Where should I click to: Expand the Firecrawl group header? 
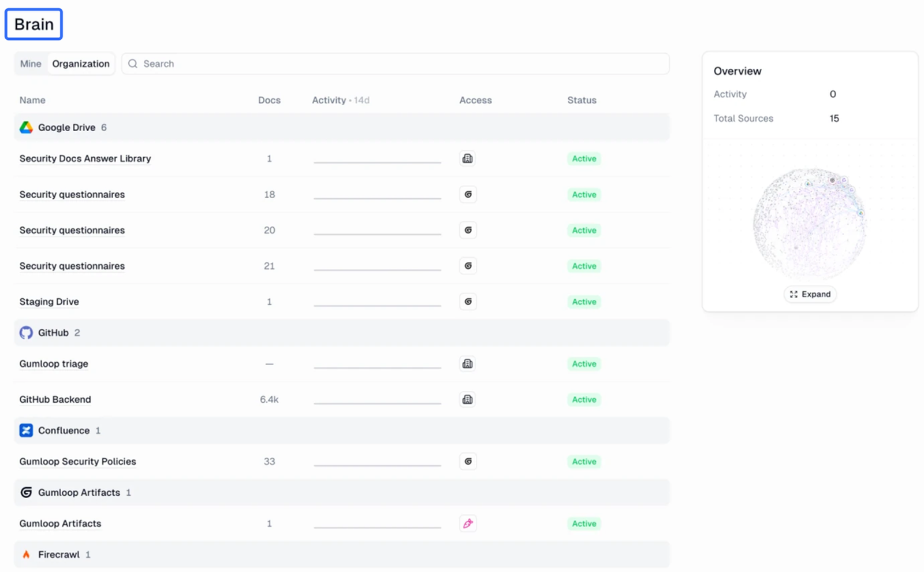(x=342, y=555)
